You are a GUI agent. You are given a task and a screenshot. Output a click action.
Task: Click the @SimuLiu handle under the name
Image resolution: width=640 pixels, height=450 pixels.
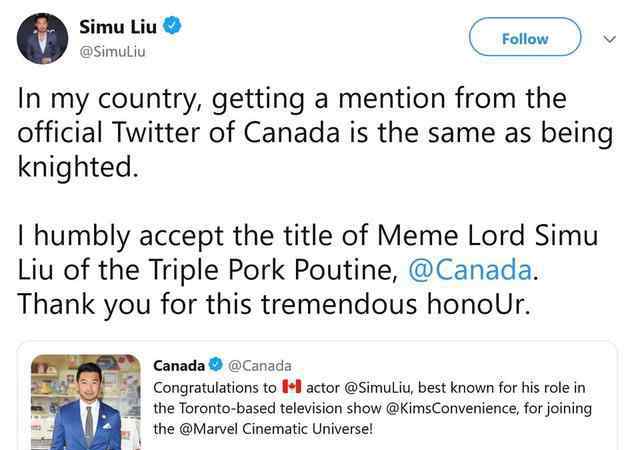111,52
